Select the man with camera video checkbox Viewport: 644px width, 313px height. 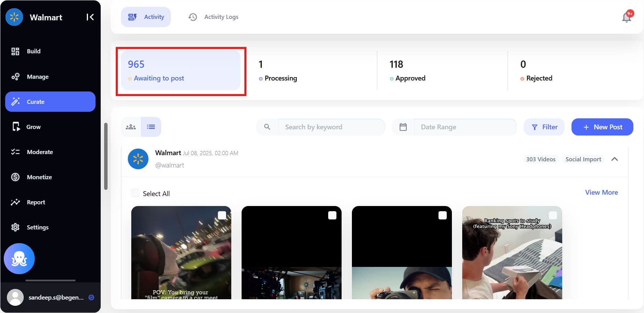click(x=443, y=215)
